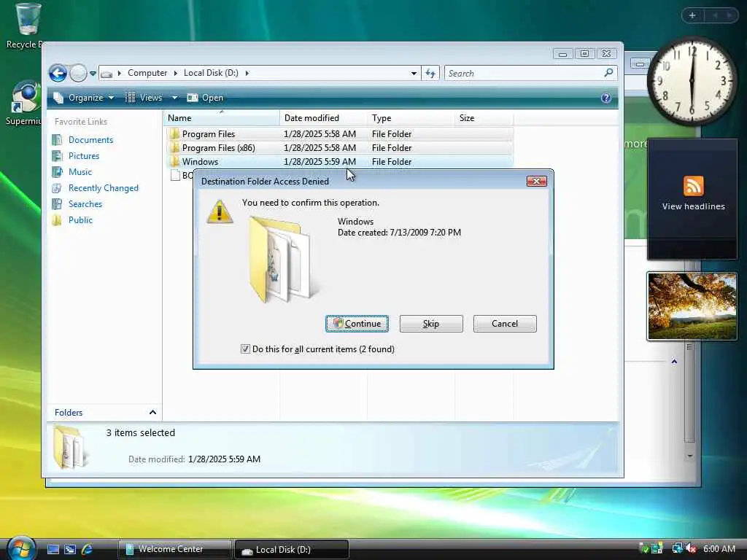Click the sidebar picture slideshow thumbnail

[692, 306]
